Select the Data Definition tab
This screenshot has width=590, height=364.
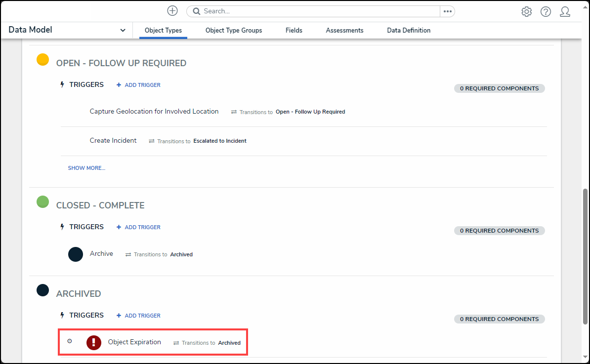point(409,31)
